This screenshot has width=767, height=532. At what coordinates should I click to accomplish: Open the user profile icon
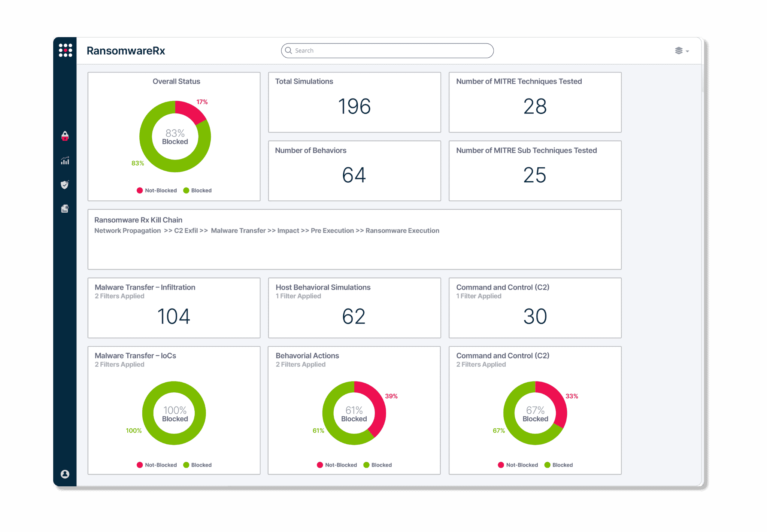pos(65,474)
